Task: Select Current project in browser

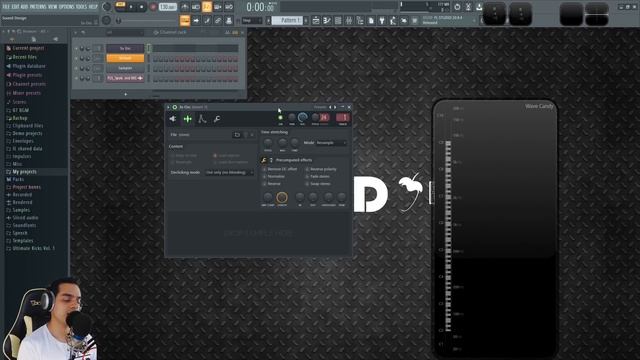Action: 28,48
